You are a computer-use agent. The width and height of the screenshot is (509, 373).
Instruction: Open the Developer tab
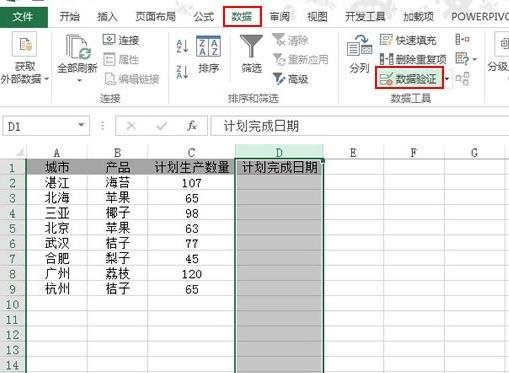pos(365,17)
